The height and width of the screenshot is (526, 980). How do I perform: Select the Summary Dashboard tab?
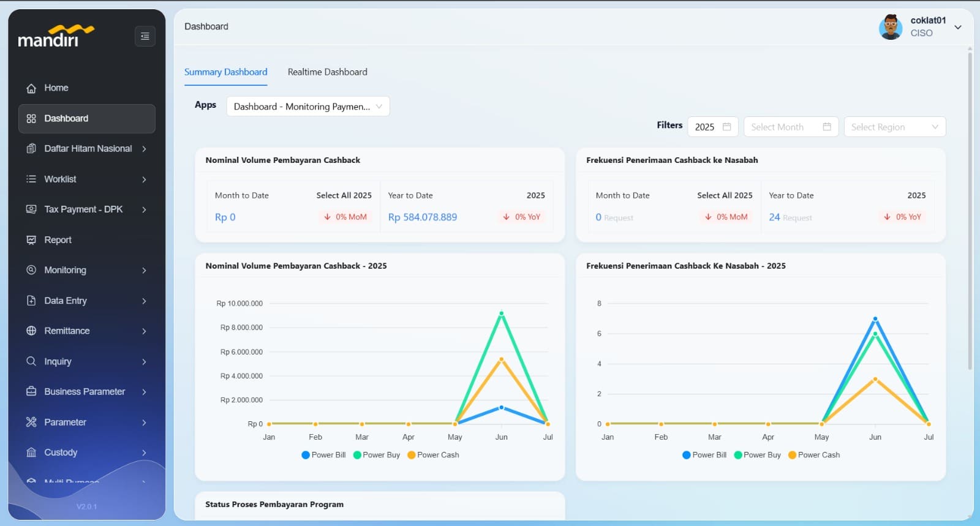226,72
